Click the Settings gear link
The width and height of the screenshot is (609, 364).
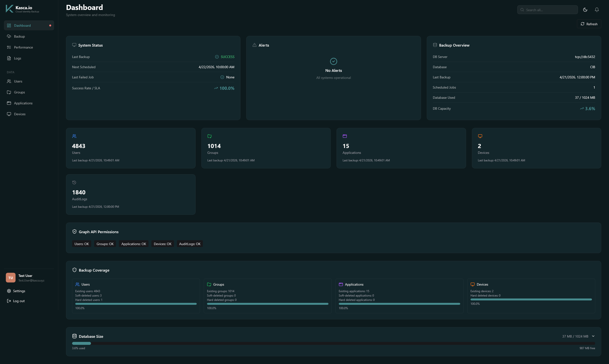tap(16, 291)
